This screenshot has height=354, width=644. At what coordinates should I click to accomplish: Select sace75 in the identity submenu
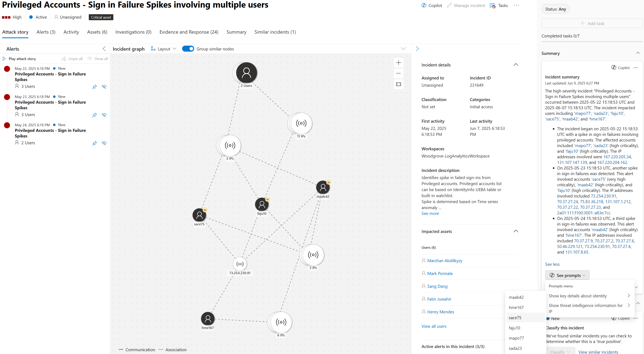point(515,318)
